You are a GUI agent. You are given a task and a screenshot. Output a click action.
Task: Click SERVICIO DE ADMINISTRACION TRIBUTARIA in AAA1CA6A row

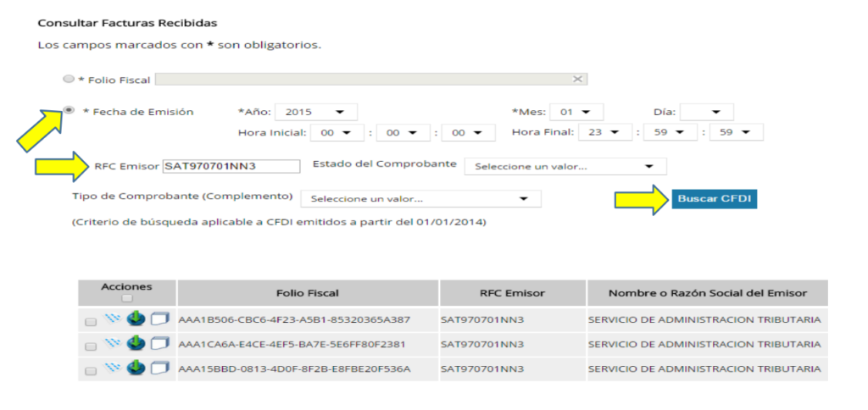click(704, 344)
